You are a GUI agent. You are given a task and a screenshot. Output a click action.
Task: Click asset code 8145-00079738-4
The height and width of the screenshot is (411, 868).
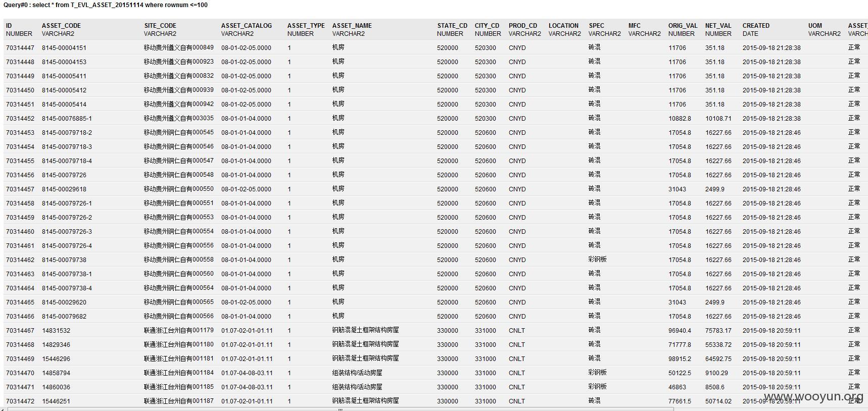pyautogui.click(x=67, y=288)
